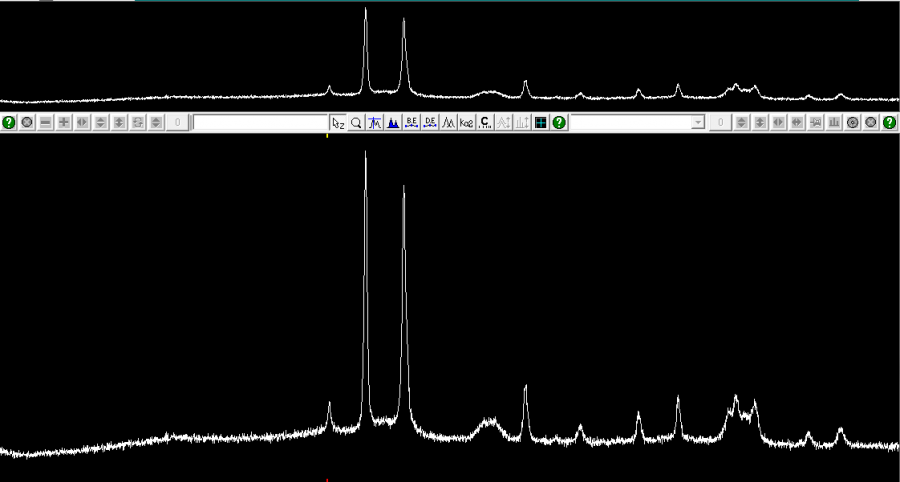Click the DE tool icon
The width and height of the screenshot is (900, 482).
pos(430,122)
